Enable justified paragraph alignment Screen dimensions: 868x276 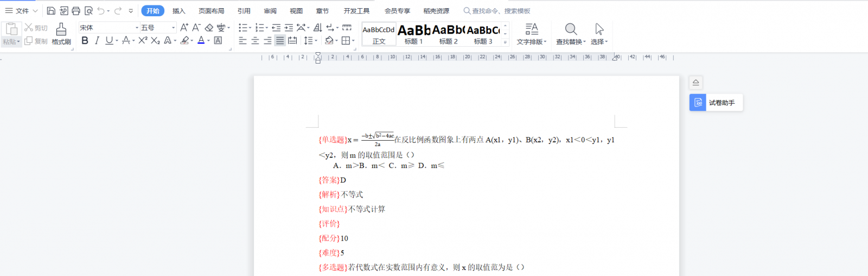280,40
